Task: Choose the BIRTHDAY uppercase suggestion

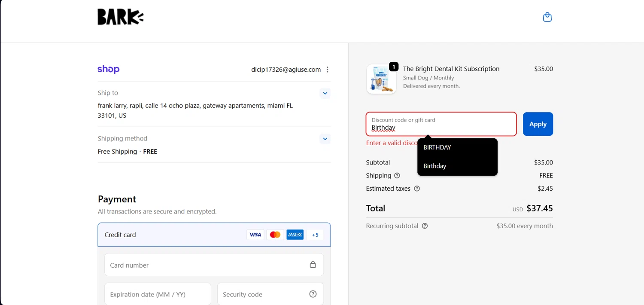Action: [x=458, y=147]
